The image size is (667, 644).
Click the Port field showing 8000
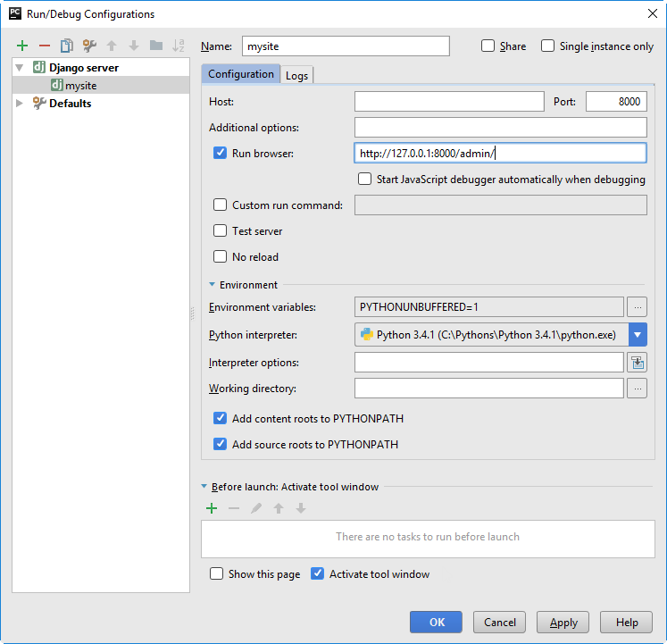(616, 101)
